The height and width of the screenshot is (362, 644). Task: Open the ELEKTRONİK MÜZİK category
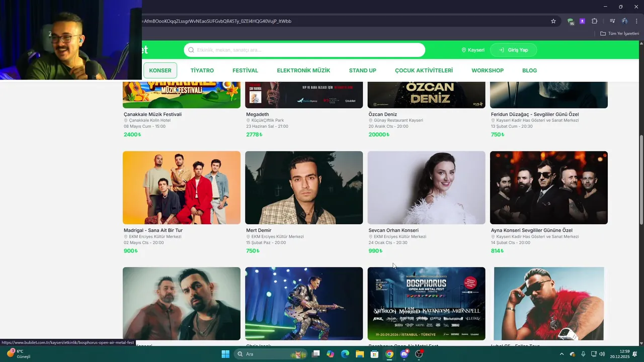303,70
